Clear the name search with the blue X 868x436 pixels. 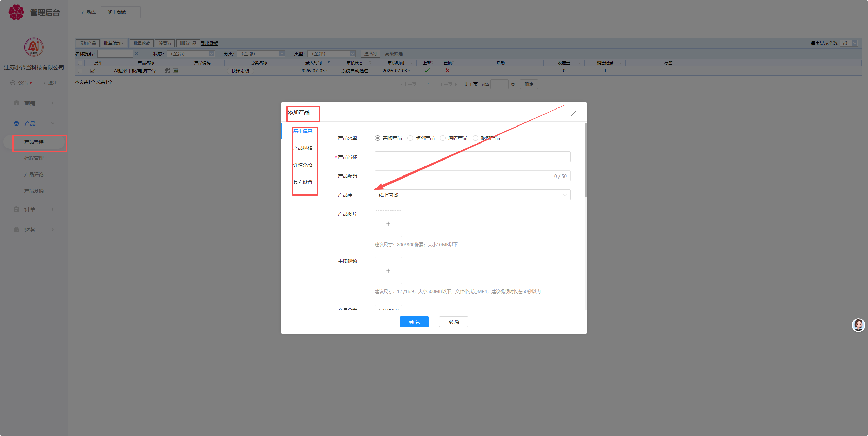click(x=137, y=53)
